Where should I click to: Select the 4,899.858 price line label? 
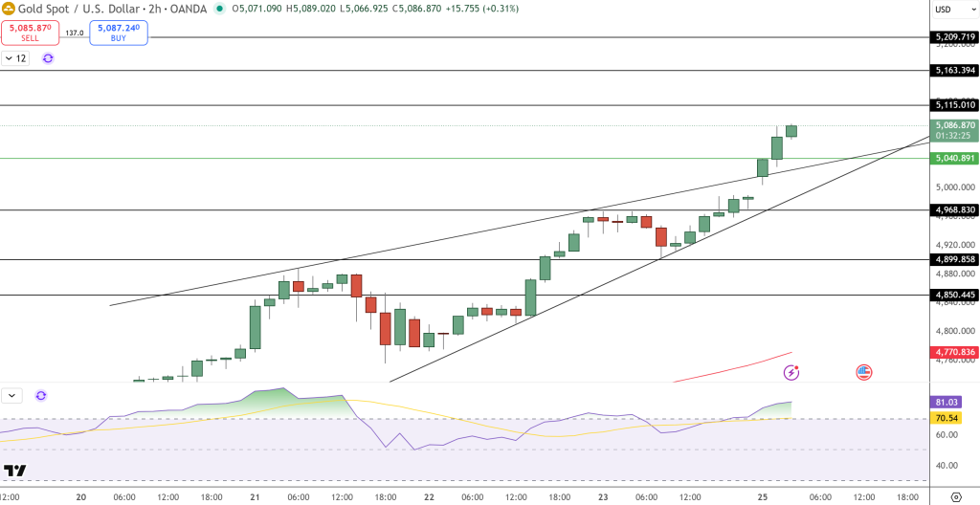pos(953,259)
